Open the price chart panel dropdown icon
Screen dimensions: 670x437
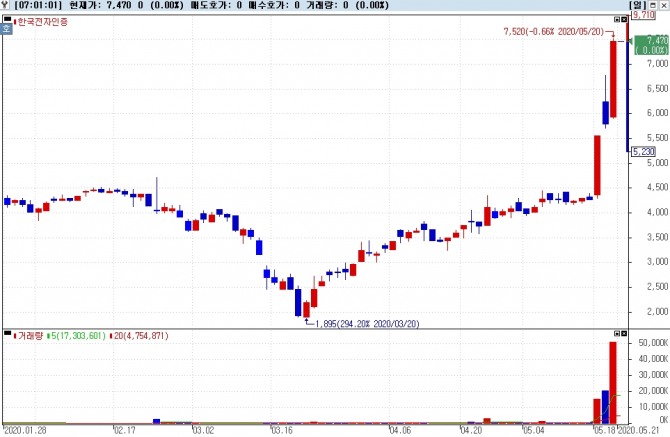(x=617, y=20)
